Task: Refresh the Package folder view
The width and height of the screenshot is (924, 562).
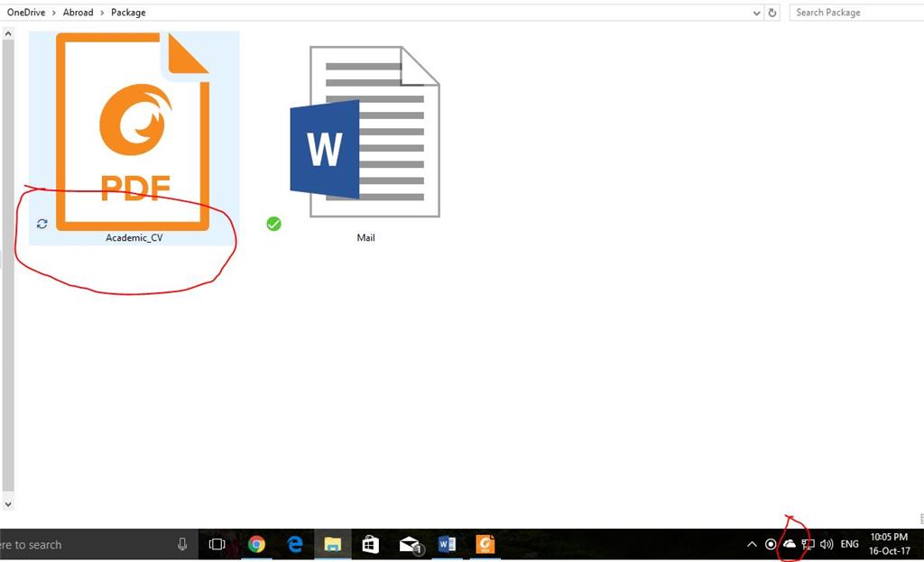Action: [772, 13]
